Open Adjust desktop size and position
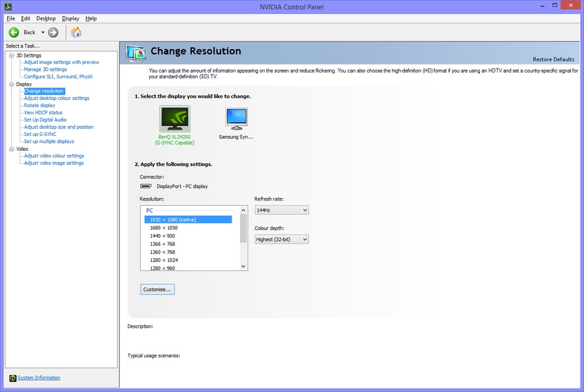Viewport: 584px width, 392px height. 59,127
